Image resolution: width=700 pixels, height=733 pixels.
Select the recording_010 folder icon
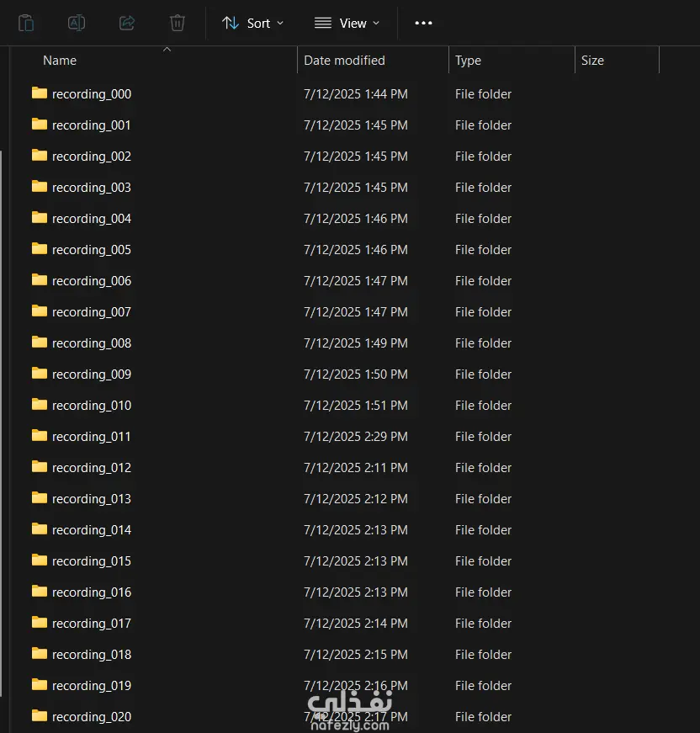(x=40, y=404)
